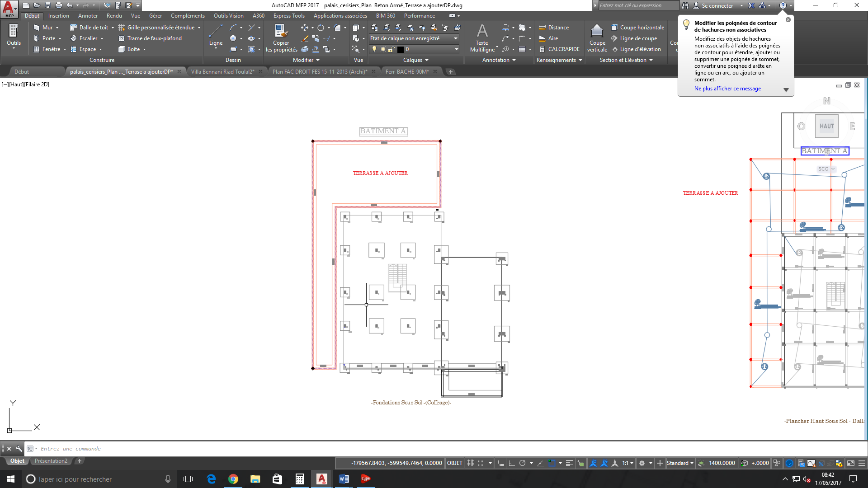Open new drawing tab with plus button
This screenshot has height=488, width=868.
pos(450,72)
